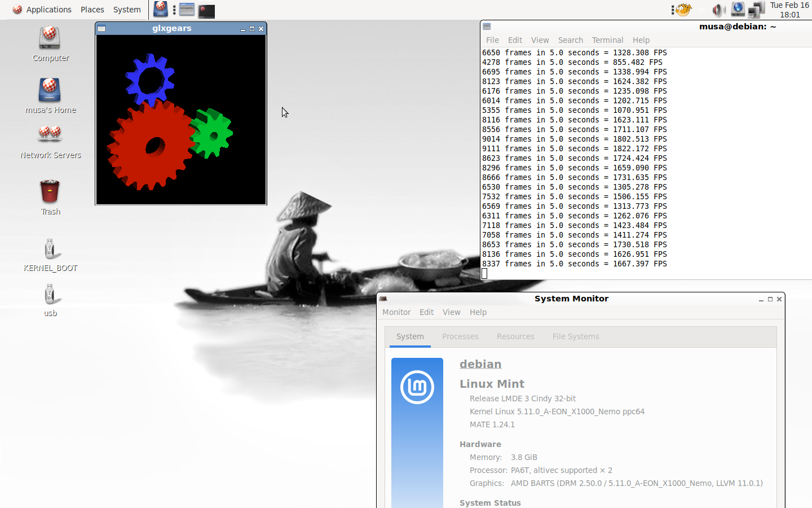The height and width of the screenshot is (508, 812).
Task: Open the Computer desktop icon
Action: (x=50, y=38)
